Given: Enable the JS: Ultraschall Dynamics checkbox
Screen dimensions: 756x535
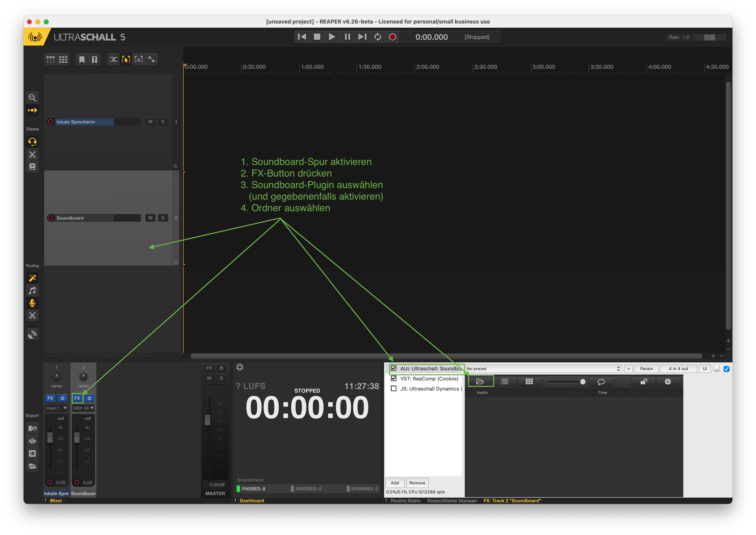Looking at the screenshot, I should click(x=394, y=388).
